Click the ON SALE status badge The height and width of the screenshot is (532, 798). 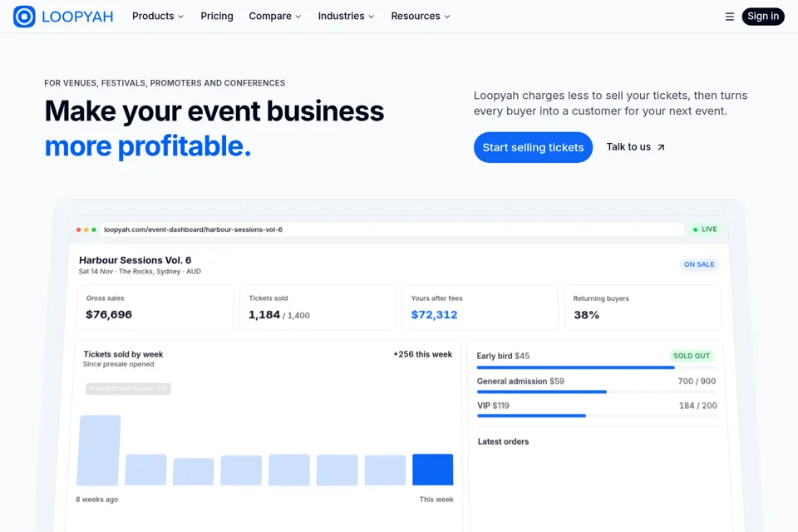[699, 264]
